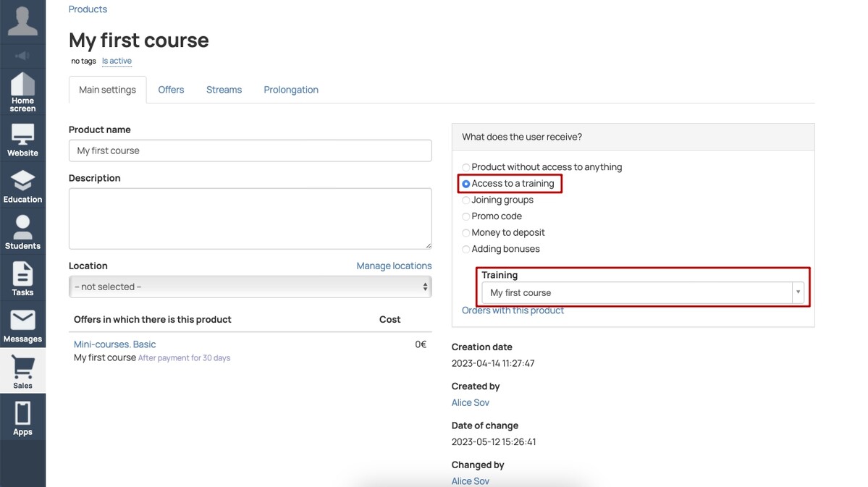Choose the 'Promo code' radio option
The image size is (868, 487).
click(466, 216)
